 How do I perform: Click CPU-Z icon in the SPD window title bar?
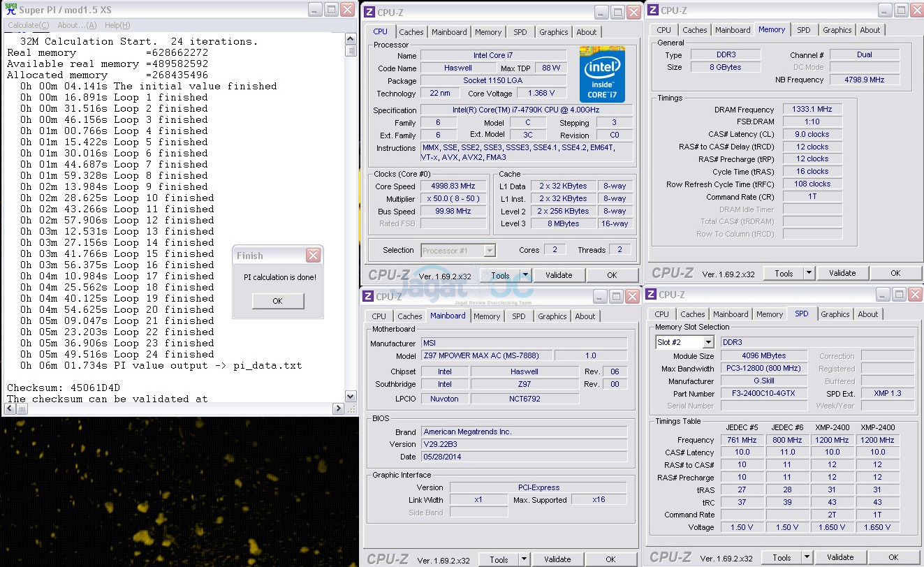coord(650,295)
